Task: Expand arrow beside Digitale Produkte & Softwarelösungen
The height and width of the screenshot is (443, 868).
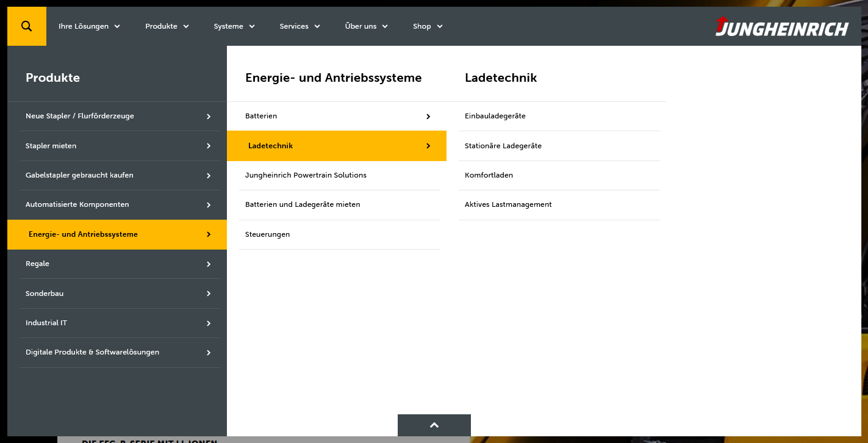Action: click(209, 353)
